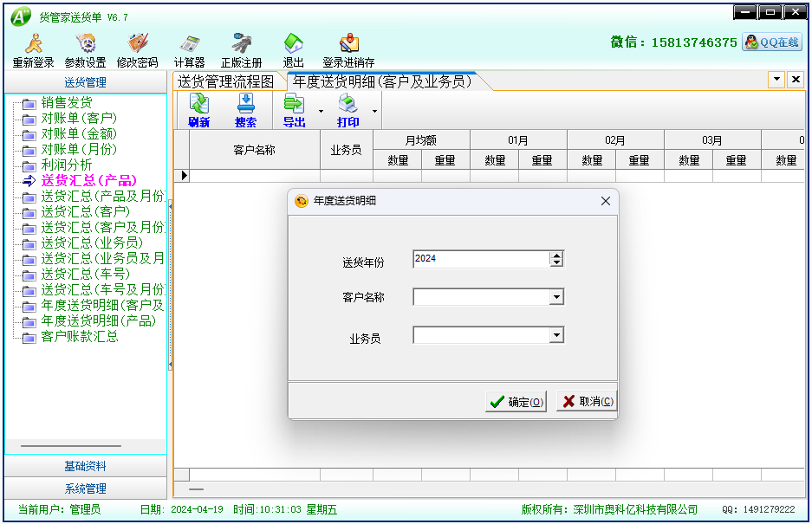The image size is (812, 524).
Task: Select 客户账款汇总 in the sidebar tree
Action: click(80, 336)
